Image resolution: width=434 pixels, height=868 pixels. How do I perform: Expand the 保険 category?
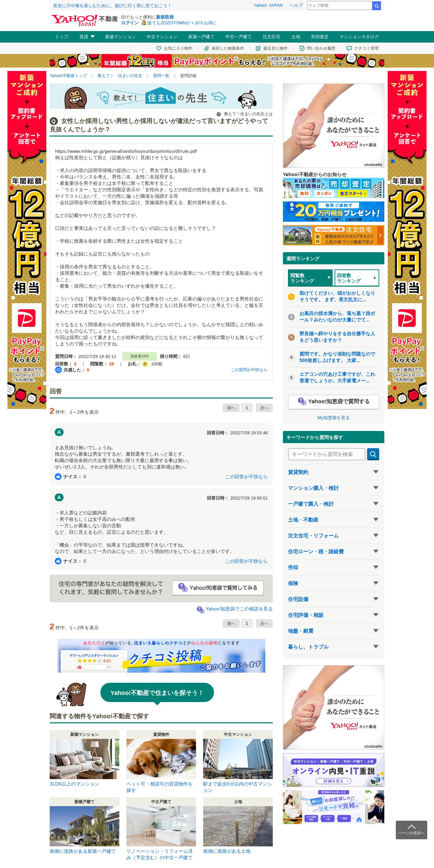(334, 583)
